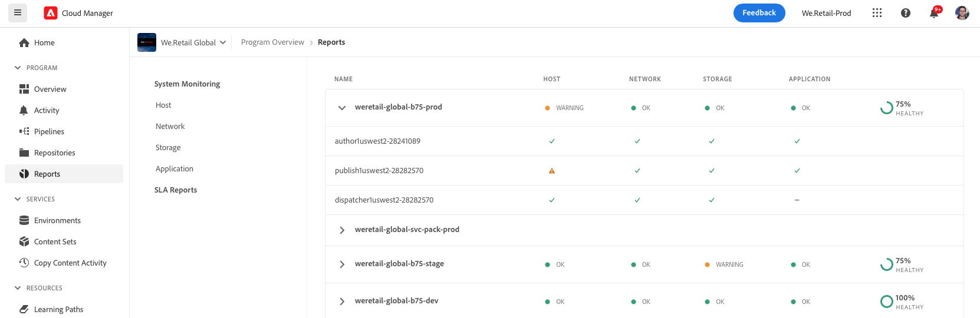View notifications via the bell icon

(934, 13)
